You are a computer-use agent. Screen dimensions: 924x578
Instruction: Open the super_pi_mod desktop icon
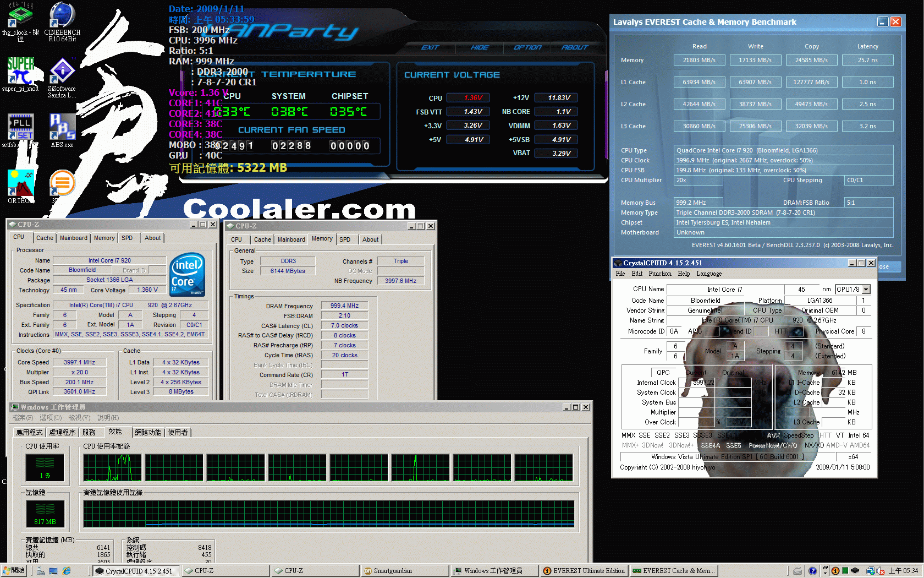pyautogui.click(x=20, y=74)
